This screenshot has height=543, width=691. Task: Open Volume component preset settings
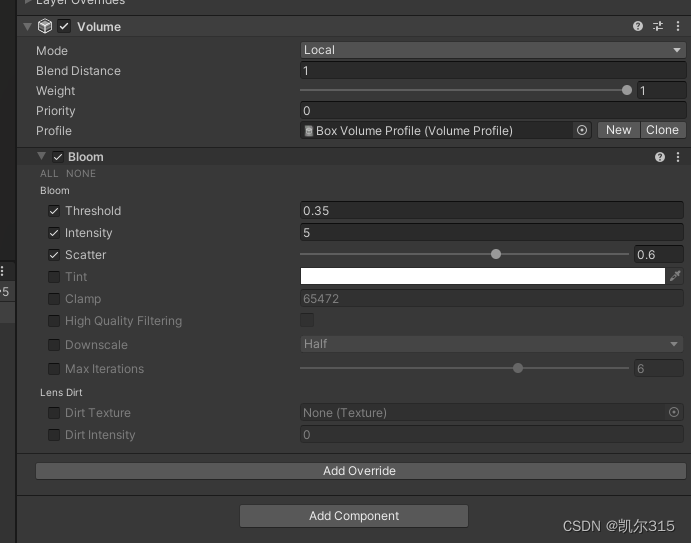(658, 26)
